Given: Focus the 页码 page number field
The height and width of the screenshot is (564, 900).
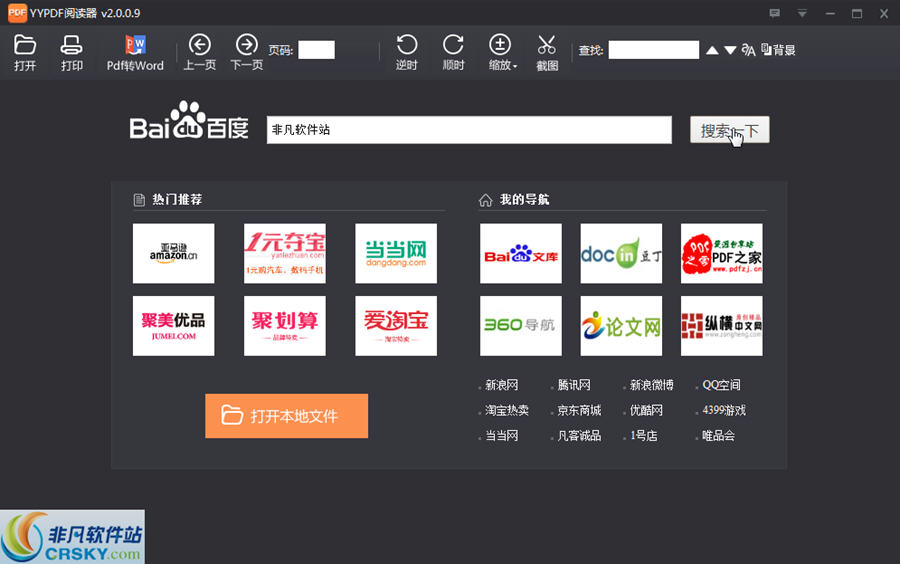Looking at the screenshot, I should point(316,50).
